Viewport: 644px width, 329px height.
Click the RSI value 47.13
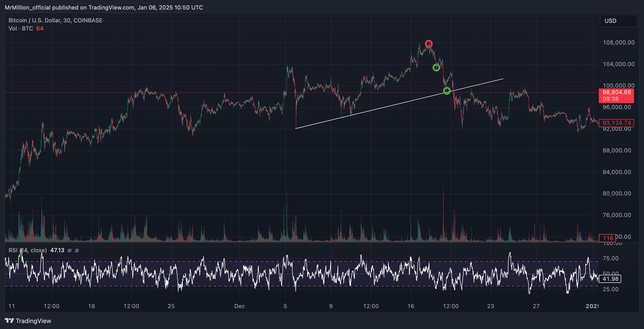pyautogui.click(x=57, y=250)
